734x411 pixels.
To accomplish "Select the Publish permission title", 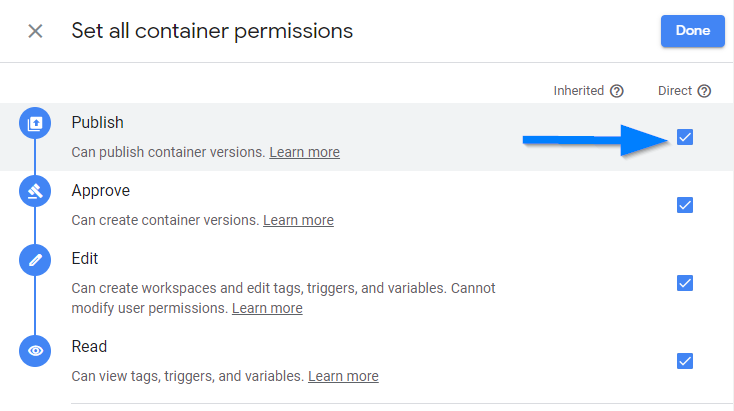I will (x=97, y=123).
